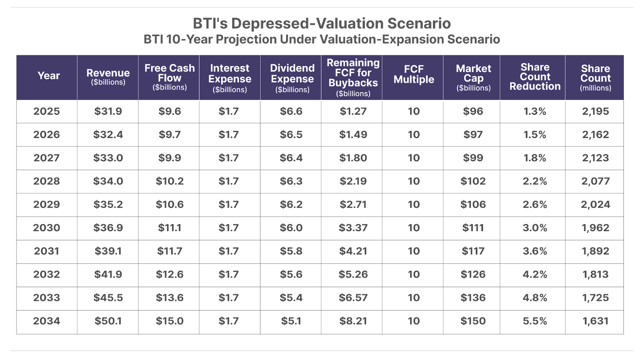The width and height of the screenshot is (644, 358).
Task: Click the Year column header
Action: tap(48, 76)
